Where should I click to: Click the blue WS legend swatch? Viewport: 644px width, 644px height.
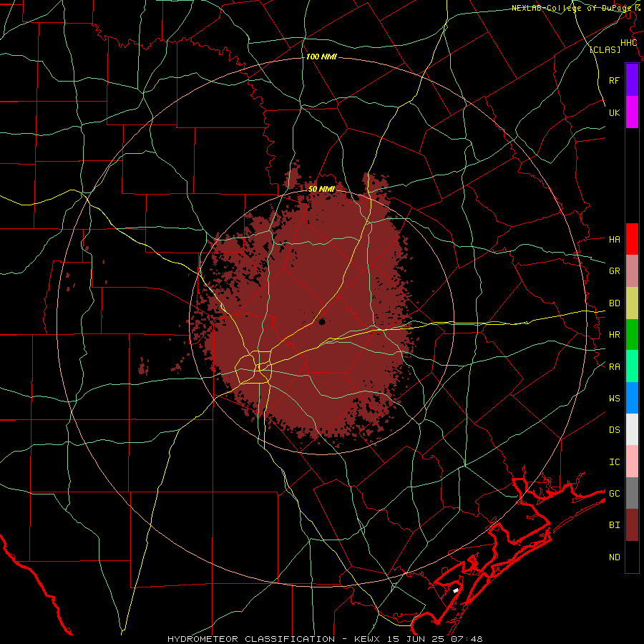pyautogui.click(x=632, y=398)
